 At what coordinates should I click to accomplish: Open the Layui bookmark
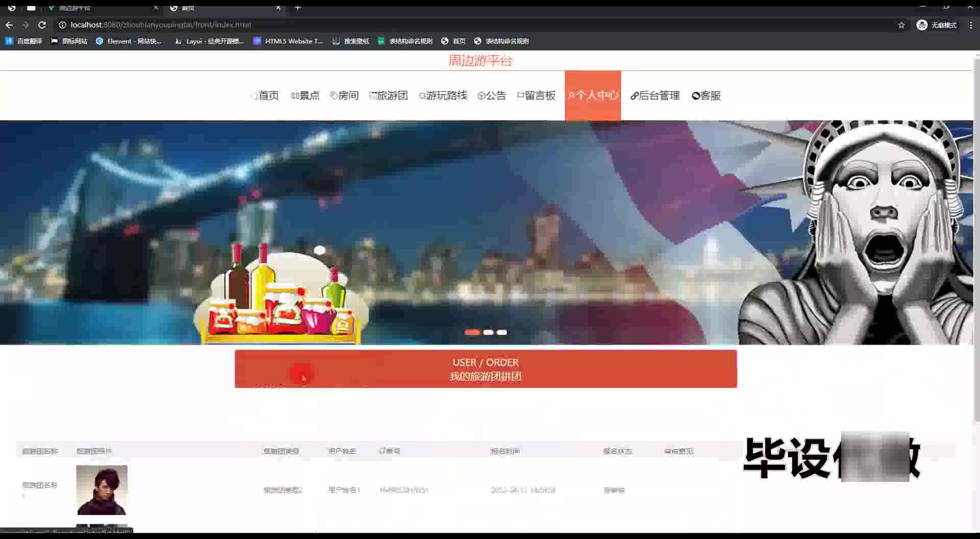(209, 41)
